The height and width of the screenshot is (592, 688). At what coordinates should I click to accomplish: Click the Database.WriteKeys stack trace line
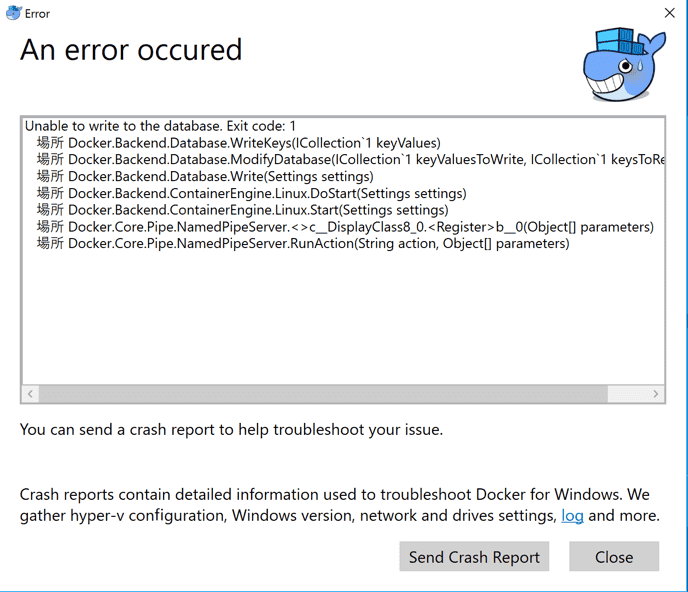238,143
